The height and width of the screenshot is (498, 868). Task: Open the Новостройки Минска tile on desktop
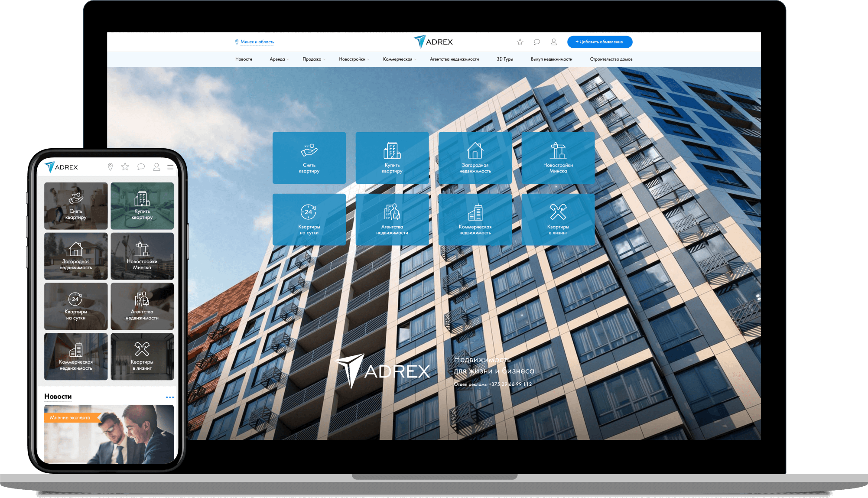(x=558, y=158)
